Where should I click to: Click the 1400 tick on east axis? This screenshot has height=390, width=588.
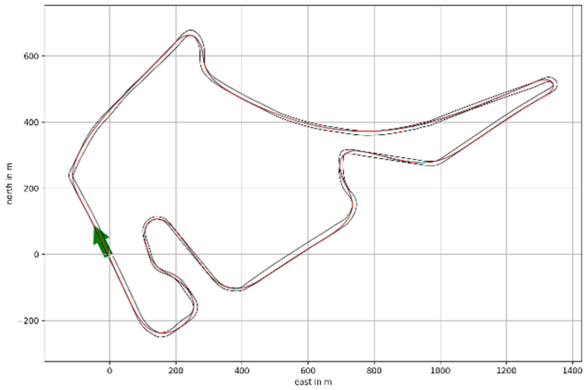(572, 370)
